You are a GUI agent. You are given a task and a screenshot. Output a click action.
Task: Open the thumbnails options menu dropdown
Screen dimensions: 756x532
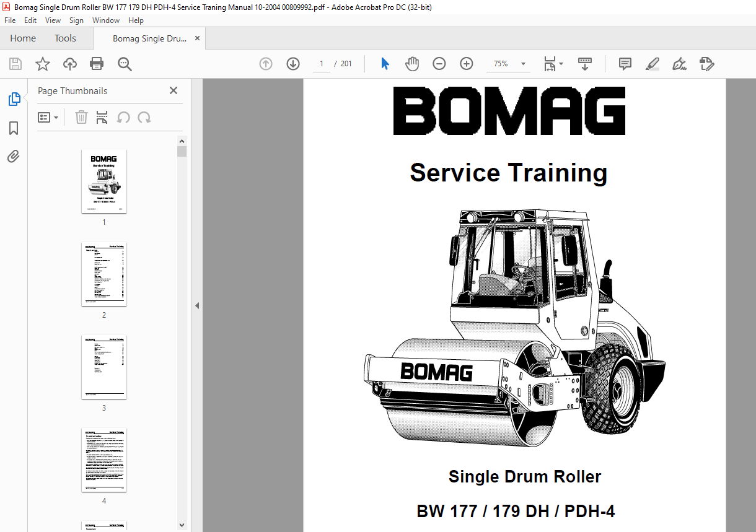coord(48,117)
